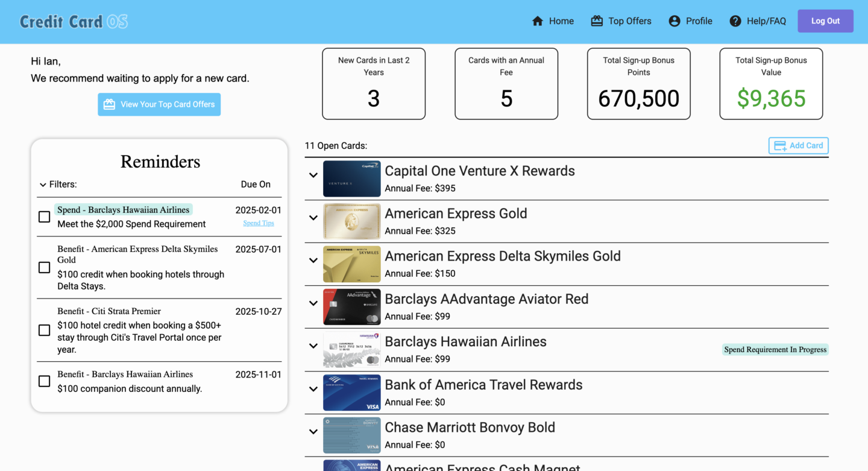This screenshot has height=471, width=868.
Task: Click the Reminders heading
Action: (160, 162)
